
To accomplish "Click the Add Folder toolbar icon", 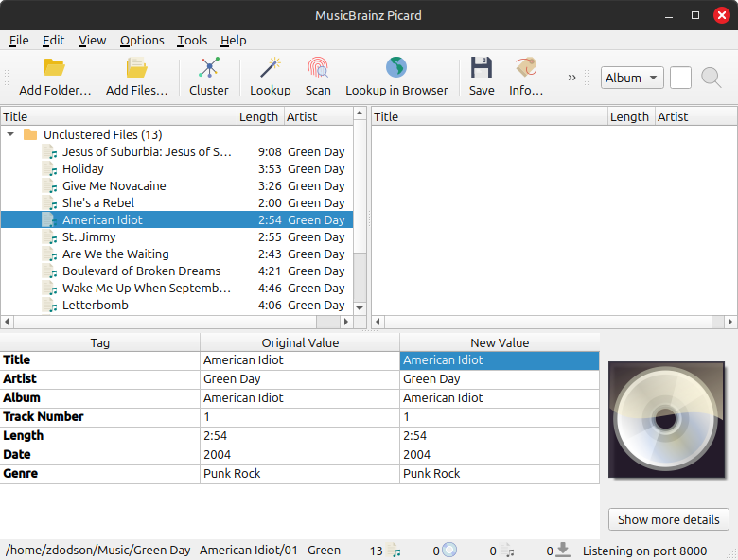I will coord(55,68).
